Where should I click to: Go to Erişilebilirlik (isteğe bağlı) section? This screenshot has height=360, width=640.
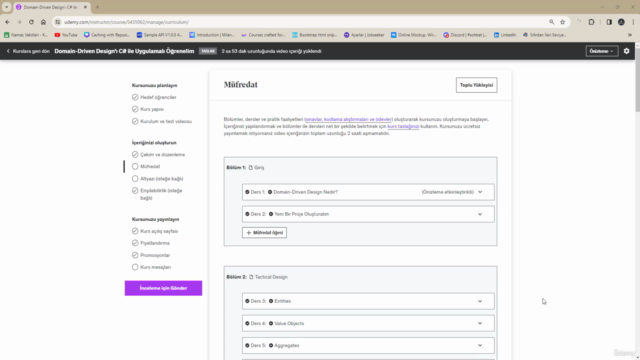coord(161,194)
